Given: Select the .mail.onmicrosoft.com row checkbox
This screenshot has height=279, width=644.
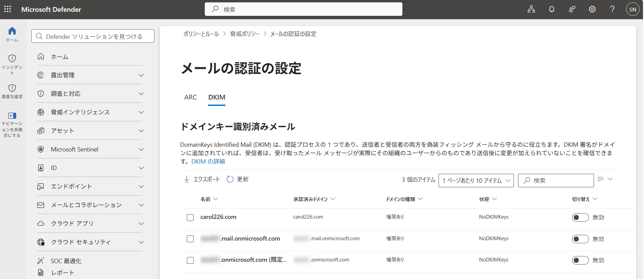Looking at the screenshot, I should click(190, 239).
